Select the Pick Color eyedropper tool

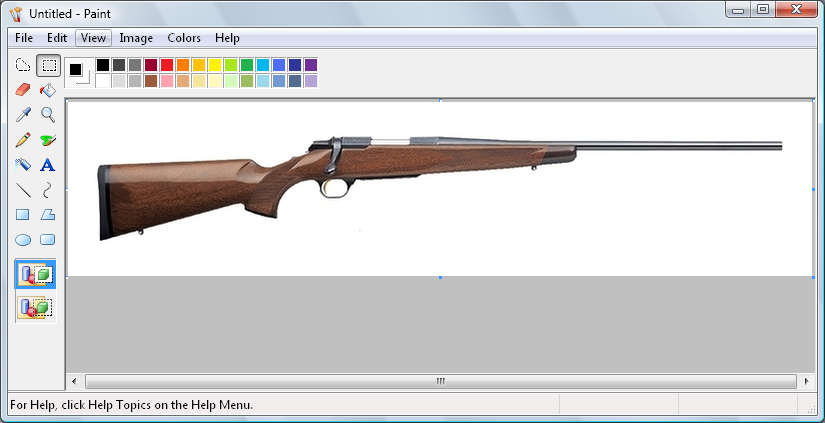coord(23,115)
